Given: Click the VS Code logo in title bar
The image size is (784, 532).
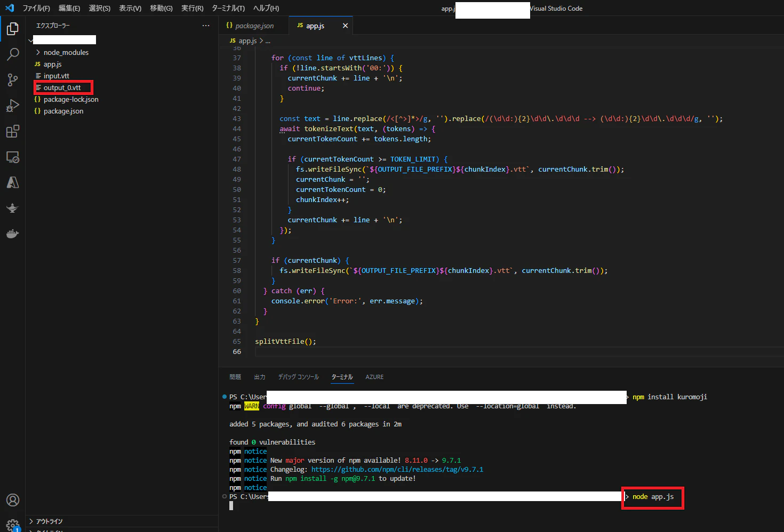Looking at the screenshot, I should coord(10,8).
